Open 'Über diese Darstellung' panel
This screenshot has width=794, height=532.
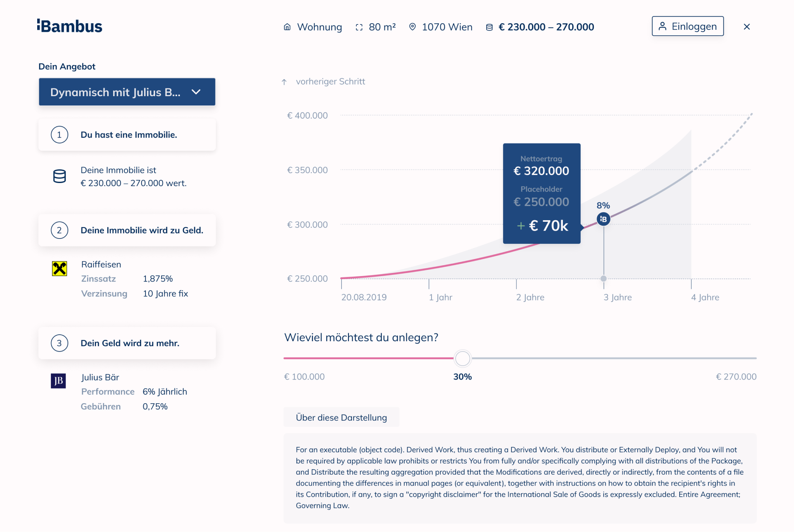pyautogui.click(x=341, y=417)
